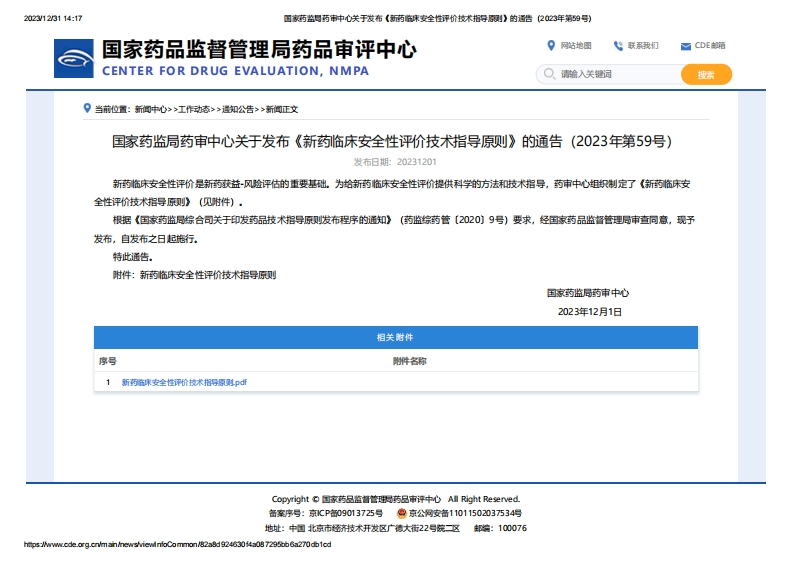Click the 网站地图 map pin icon
Viewport: 793px width, 561px height.
(551, 45)
